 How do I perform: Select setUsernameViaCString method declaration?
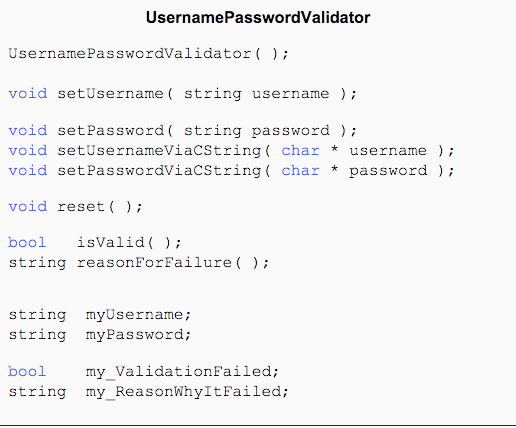pos(231,151)
